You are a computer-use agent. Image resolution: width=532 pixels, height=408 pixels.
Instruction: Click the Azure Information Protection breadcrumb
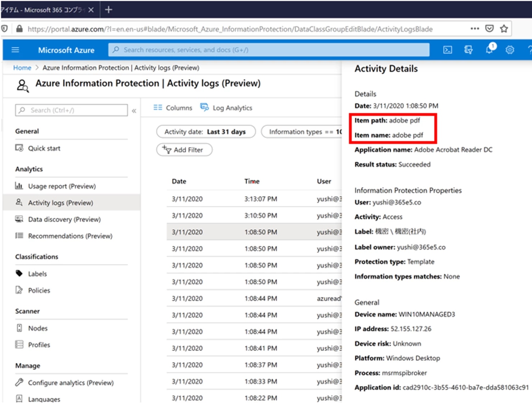121,68
